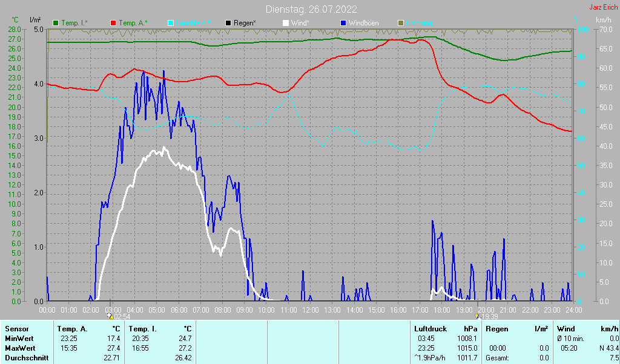Click the 70.0 km/h axis value
620x364 pixels.
click(605, 30)
